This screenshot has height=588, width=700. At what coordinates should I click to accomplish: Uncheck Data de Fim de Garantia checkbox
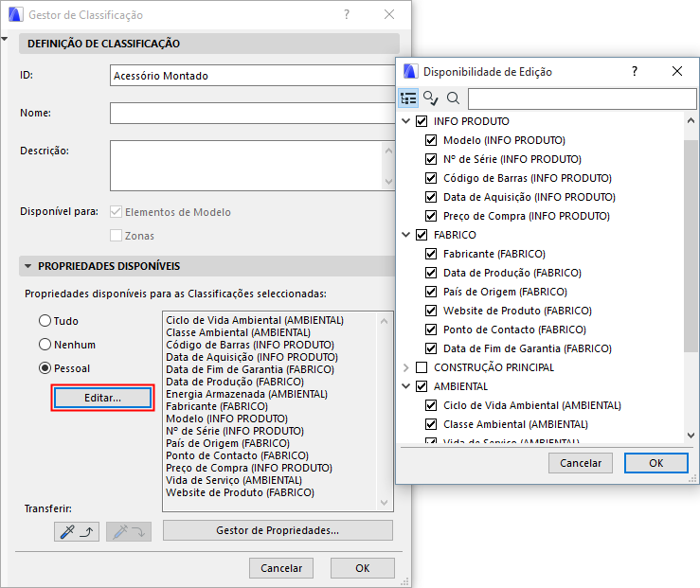[x=431, y=348]
